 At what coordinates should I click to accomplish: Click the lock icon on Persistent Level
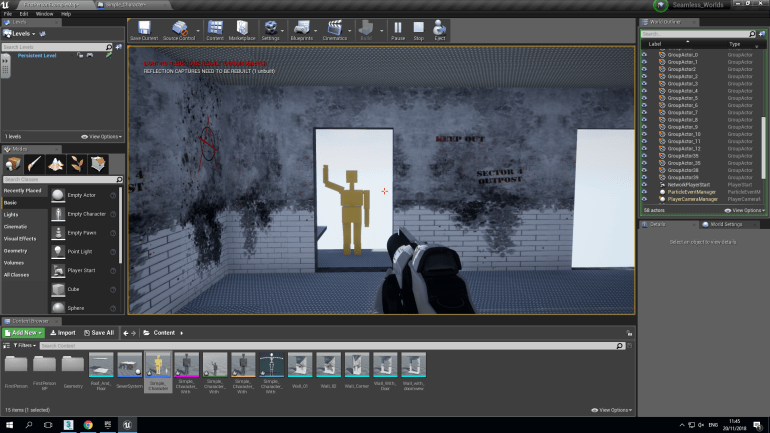click(80, 55)
